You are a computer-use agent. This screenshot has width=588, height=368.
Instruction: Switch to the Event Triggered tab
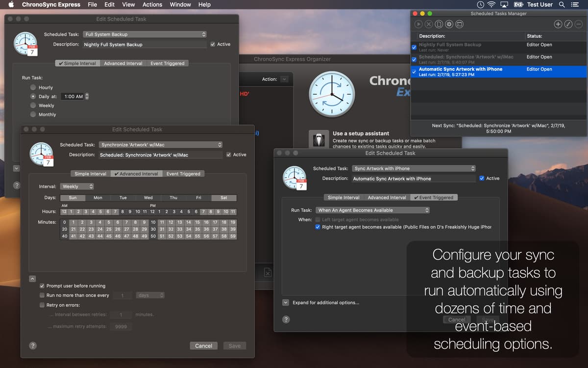(434, 197)
